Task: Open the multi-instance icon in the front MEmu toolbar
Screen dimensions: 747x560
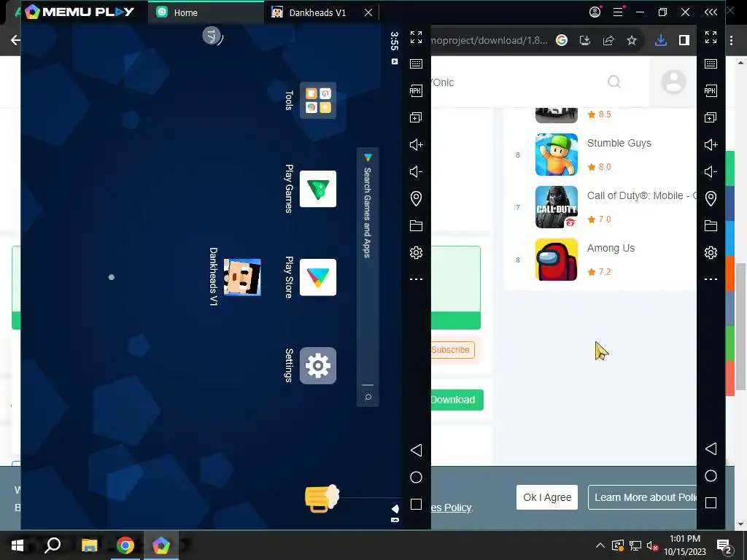Action: (x=416, y=117)
